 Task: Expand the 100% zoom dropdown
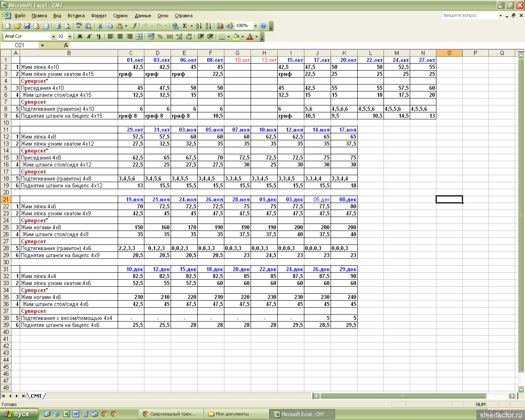[x=256, y=26]
